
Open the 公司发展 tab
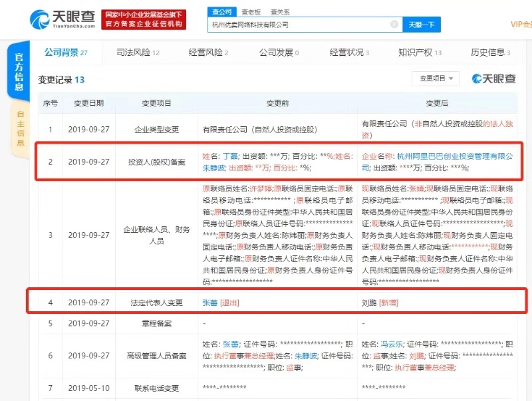279,53
